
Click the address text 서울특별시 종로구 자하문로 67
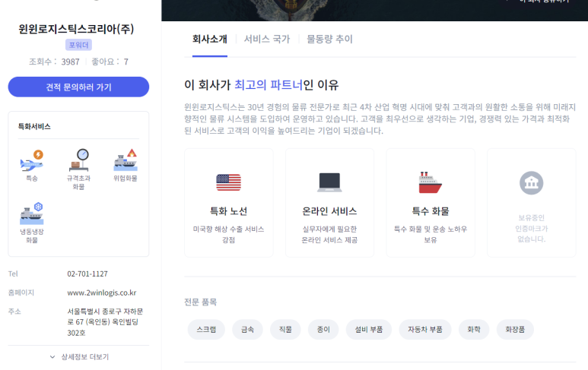point(105,322)
